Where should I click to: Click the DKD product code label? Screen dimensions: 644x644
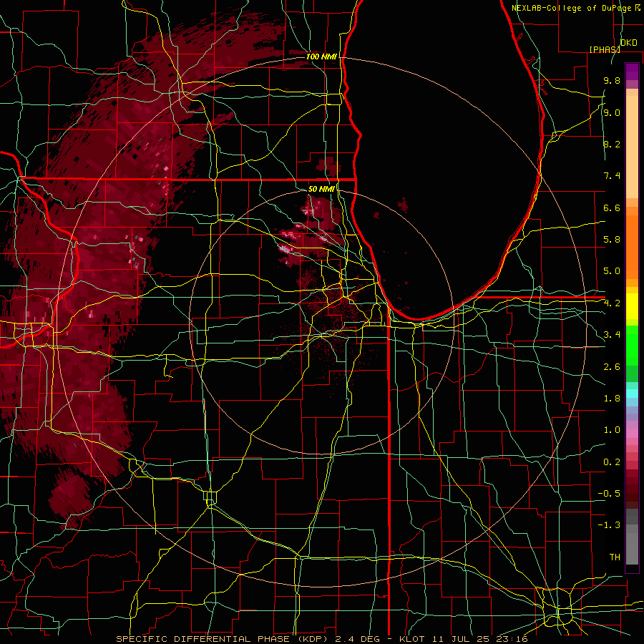click(x=628, y=43)
